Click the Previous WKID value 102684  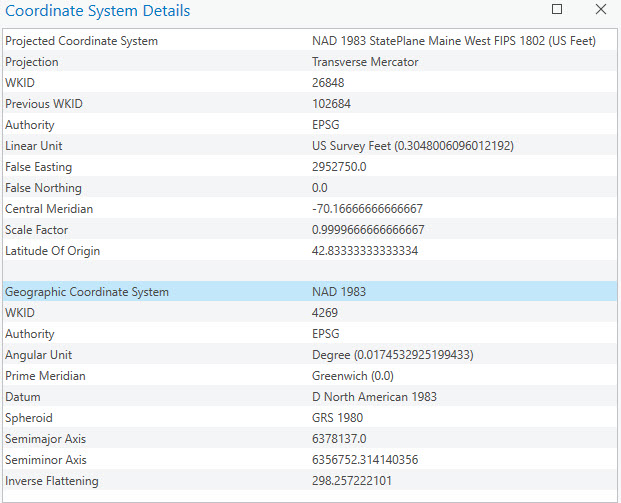(x=331, y=104)
